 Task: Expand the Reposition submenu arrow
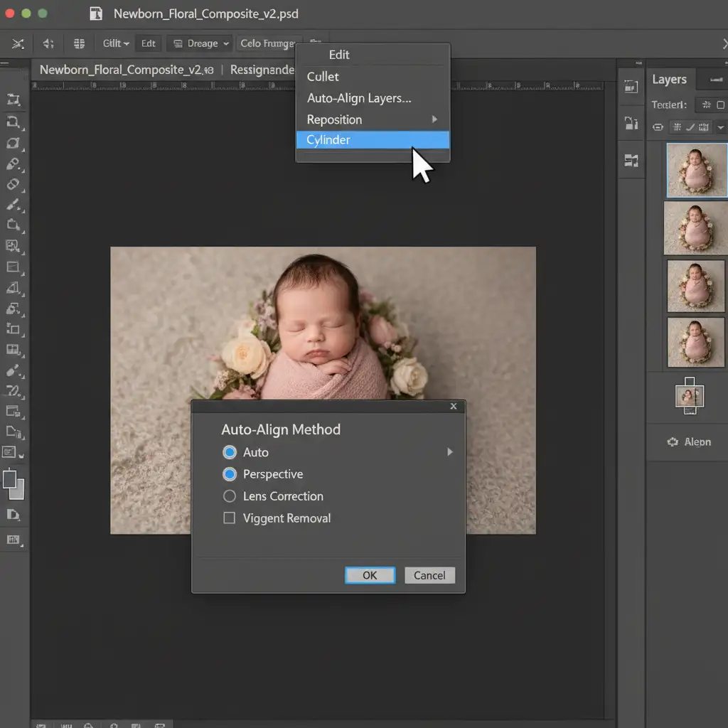tap(434, 119)
